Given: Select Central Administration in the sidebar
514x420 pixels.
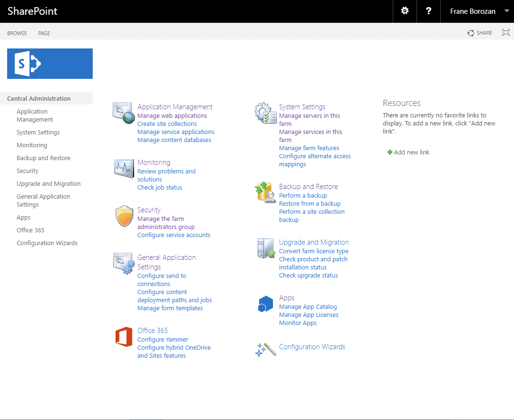Looking at the screenshot, I should point(39,98).
